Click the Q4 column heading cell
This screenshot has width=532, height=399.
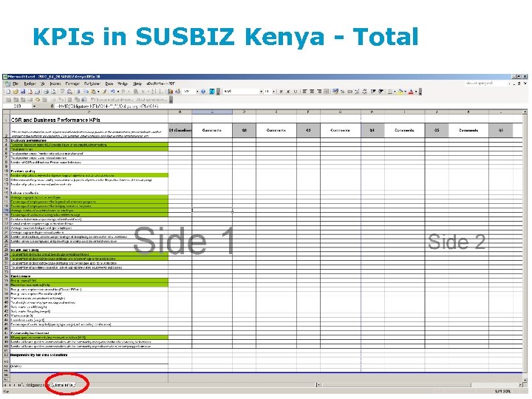[372, 130]
